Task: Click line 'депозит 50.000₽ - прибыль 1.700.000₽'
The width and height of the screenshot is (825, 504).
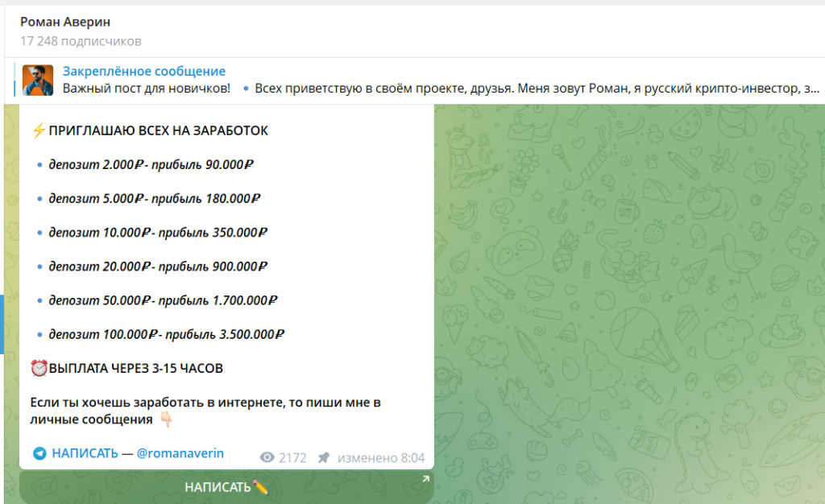Action: tap(163, 300)
